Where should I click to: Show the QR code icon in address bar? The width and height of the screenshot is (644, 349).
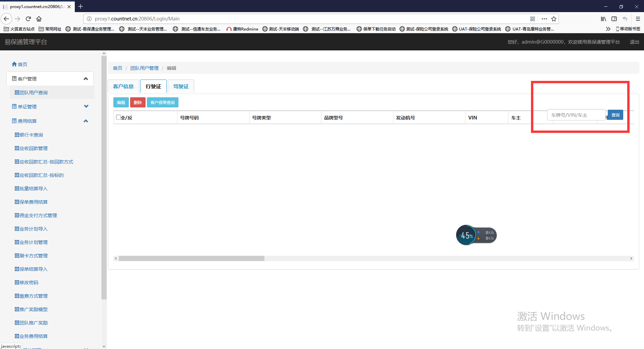click(533, 19)
